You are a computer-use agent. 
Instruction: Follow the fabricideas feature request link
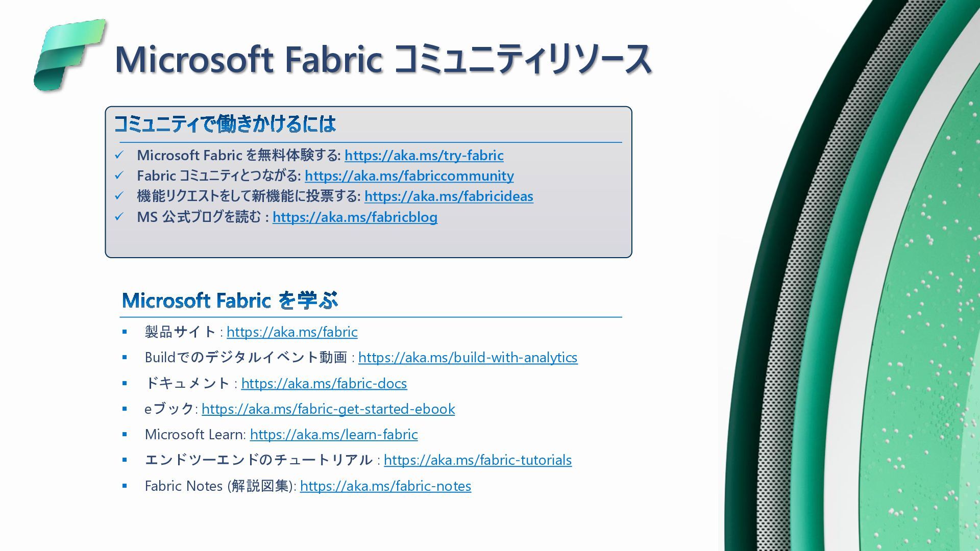(449, 196)
